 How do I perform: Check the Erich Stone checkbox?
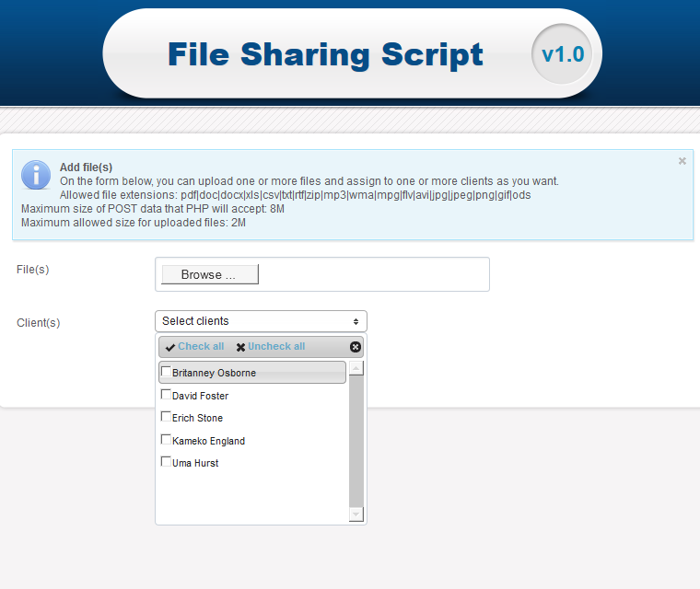point(166,416)
